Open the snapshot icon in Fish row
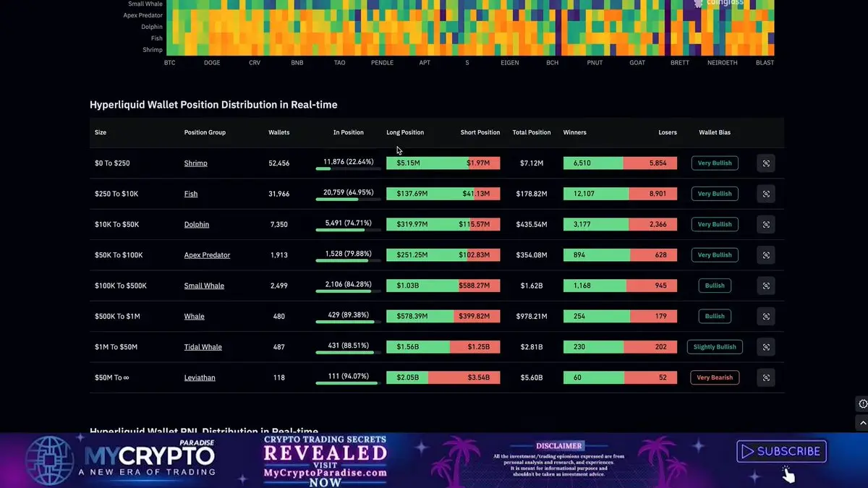 tap(766, 194)
